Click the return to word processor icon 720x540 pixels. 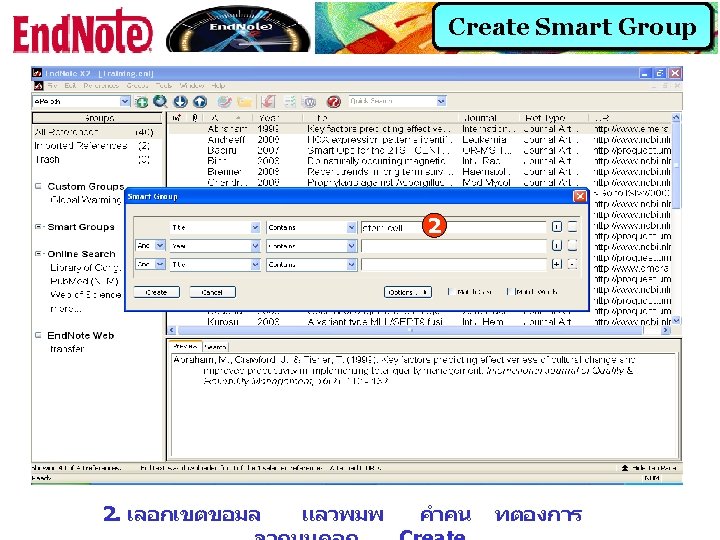click(x=310, y=101)
